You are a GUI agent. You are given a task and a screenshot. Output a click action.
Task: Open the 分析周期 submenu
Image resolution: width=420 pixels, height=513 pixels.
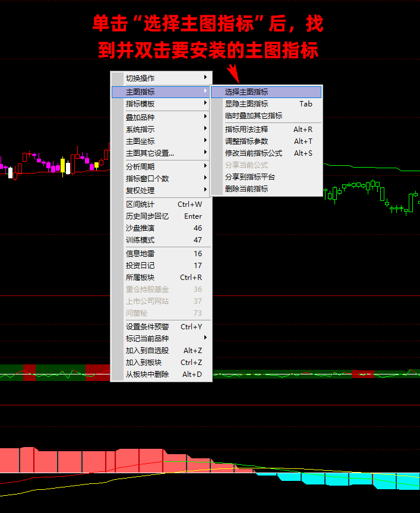(162, 167)
